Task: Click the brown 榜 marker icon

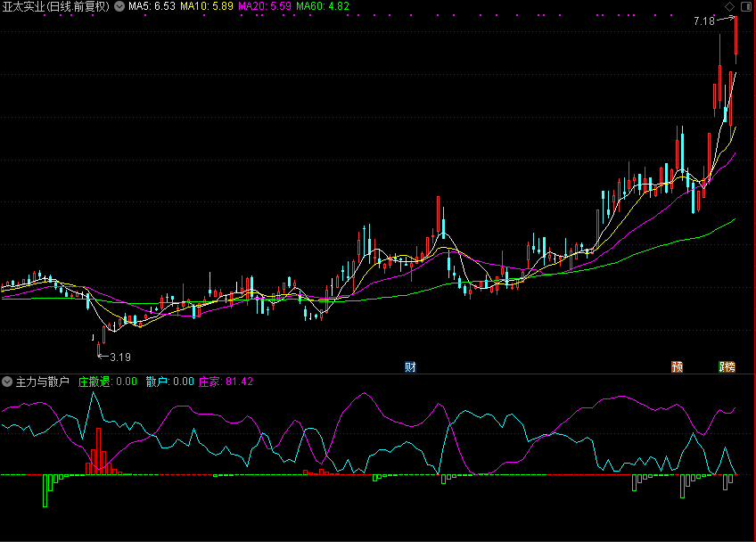Action: [731, 366]
